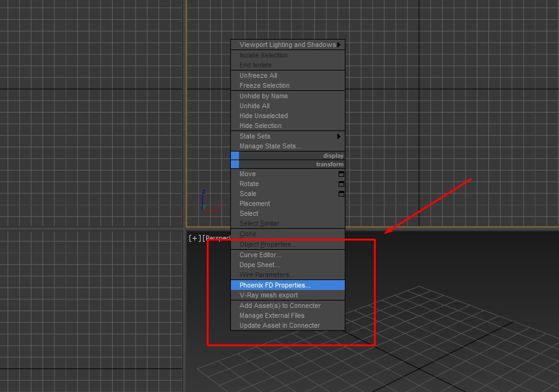Viewport: 559px width, 392px height.
Task: Select Update Asset in Connecter
Action: pos(279,325)
